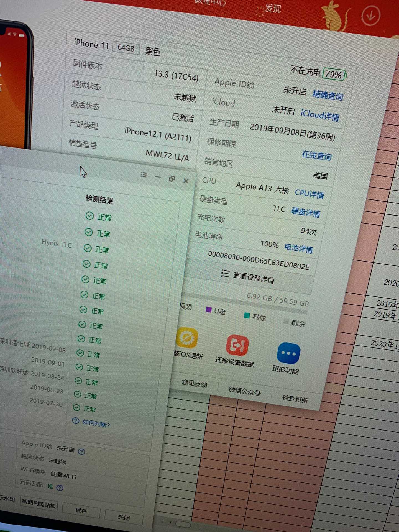The image size is (399, 532).
Task: Select product type iPhone12,1 (A2111)
Action: coord(158,134)
